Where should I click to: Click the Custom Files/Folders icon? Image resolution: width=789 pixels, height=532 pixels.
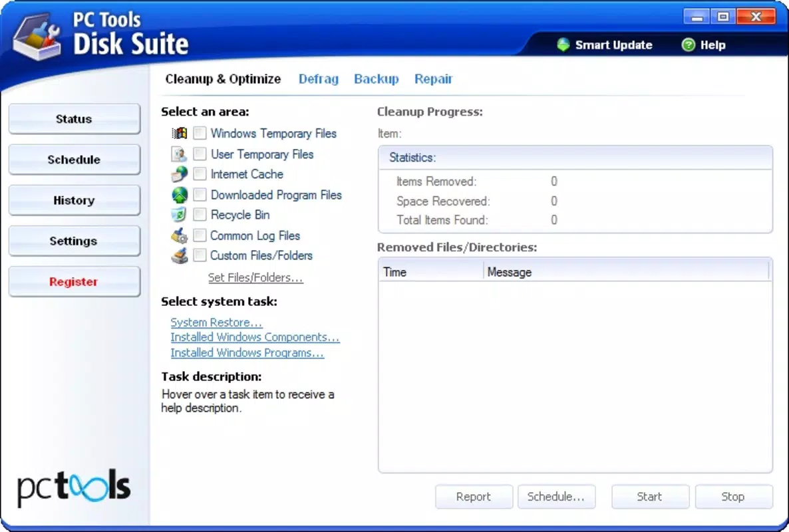(x=179, y=255)
